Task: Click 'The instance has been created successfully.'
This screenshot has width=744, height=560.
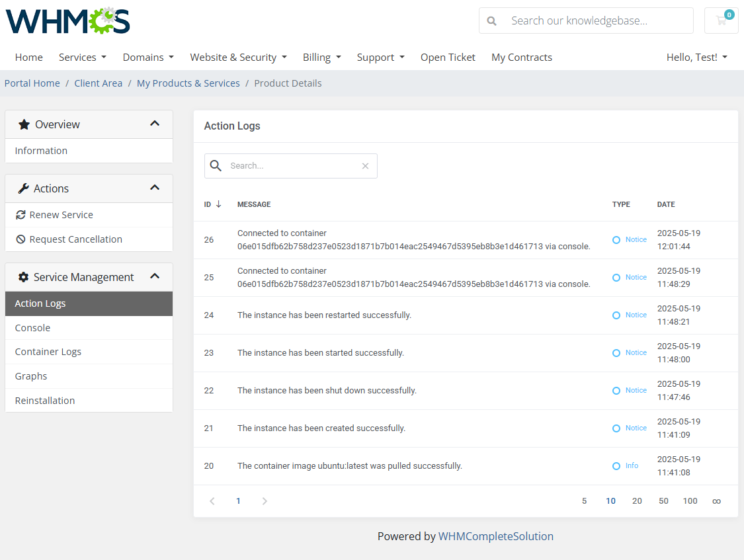Action: [x=321, y=428]
